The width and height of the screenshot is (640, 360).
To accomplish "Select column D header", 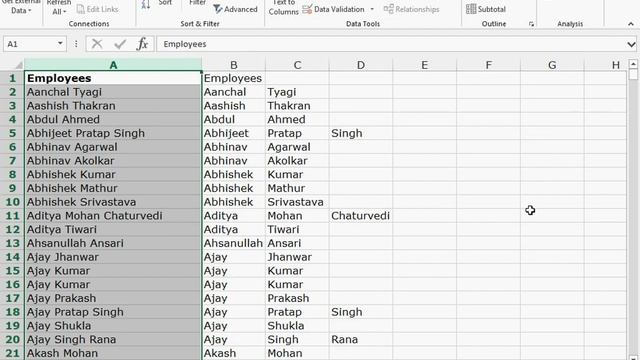I will pyautogui.click(x=361, y=65).
